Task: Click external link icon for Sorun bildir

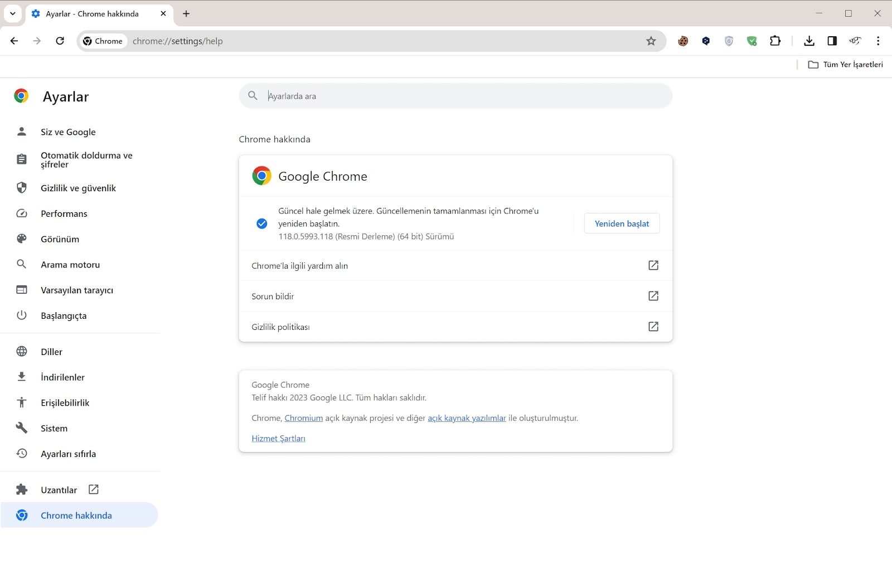Action: click(x=653, y=296)
